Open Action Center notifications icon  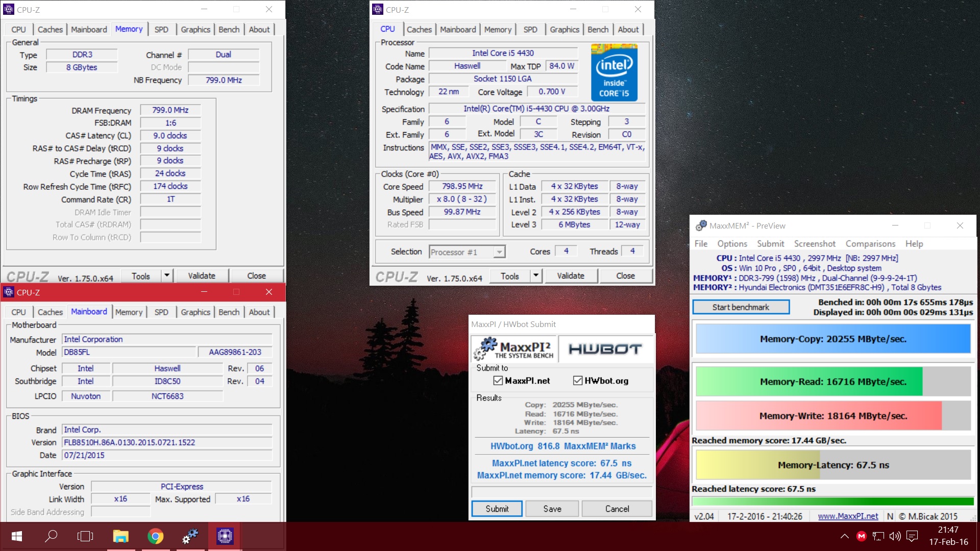(x=912, y=536)
